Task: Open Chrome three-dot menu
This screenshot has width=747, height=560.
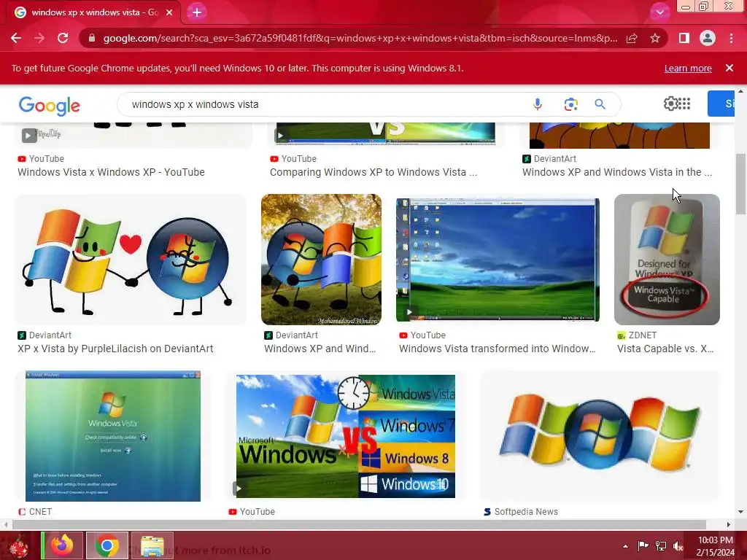Action: click(x=731, y=38)
